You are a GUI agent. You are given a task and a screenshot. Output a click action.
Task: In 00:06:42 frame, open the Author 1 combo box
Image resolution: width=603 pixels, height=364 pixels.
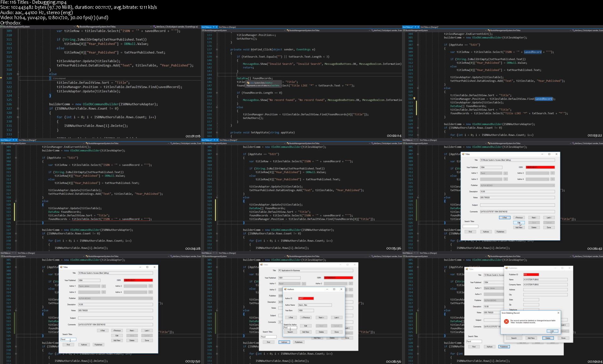click(491, 173)
